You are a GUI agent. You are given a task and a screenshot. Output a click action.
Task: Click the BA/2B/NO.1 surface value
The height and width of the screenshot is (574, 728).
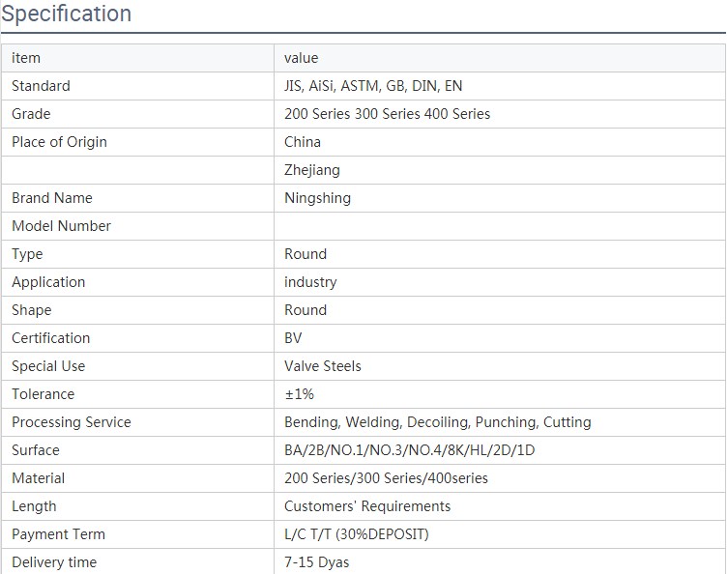click(409, 450)
